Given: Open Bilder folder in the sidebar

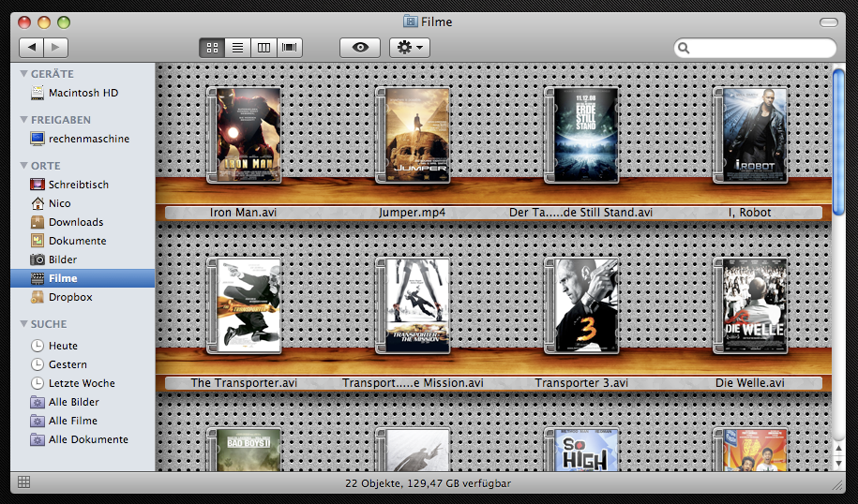Looking at the screenshot, I should pyautogui.click(x=83, y=259).
